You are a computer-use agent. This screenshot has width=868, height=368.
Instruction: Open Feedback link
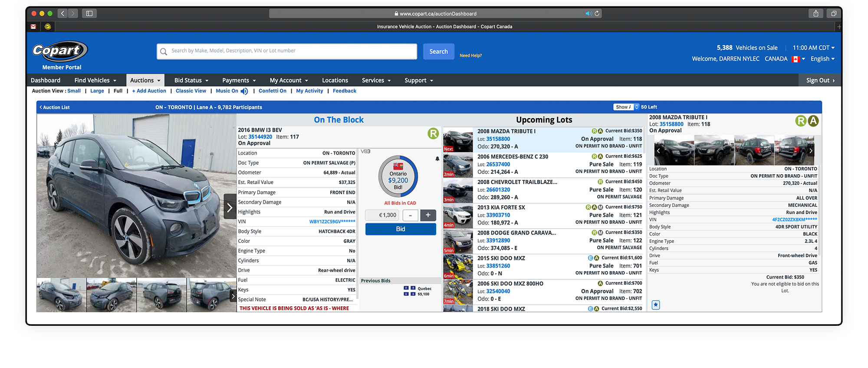(x=345, y=91)
